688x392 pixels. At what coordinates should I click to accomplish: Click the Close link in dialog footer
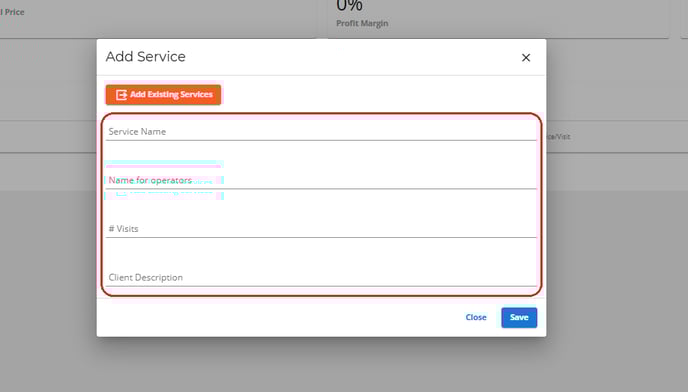(x=476, y=317)
